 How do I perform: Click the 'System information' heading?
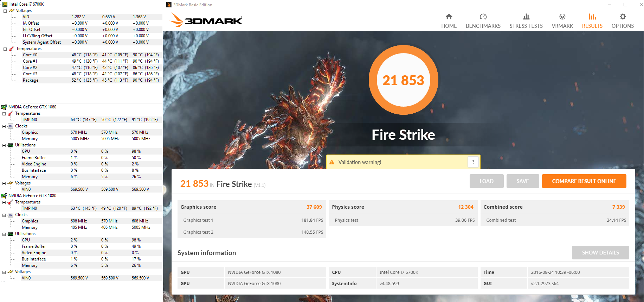(207, 253)
